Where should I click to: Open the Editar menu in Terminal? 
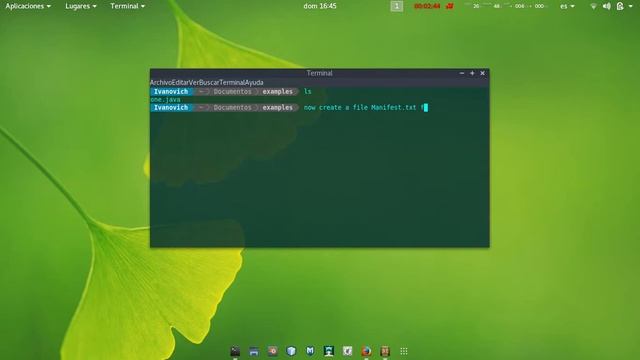coord(180,82)
